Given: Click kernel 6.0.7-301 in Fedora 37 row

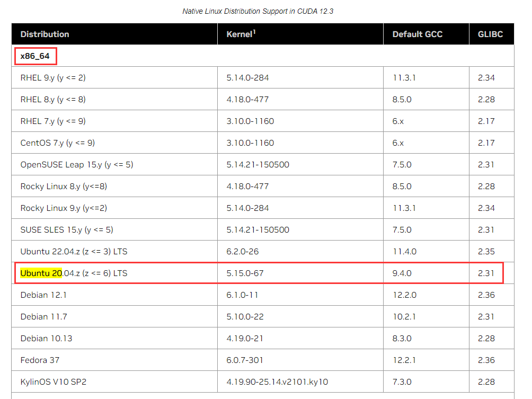Looking at the screenshot, I should pyautogui.click(x=245, y=360).
